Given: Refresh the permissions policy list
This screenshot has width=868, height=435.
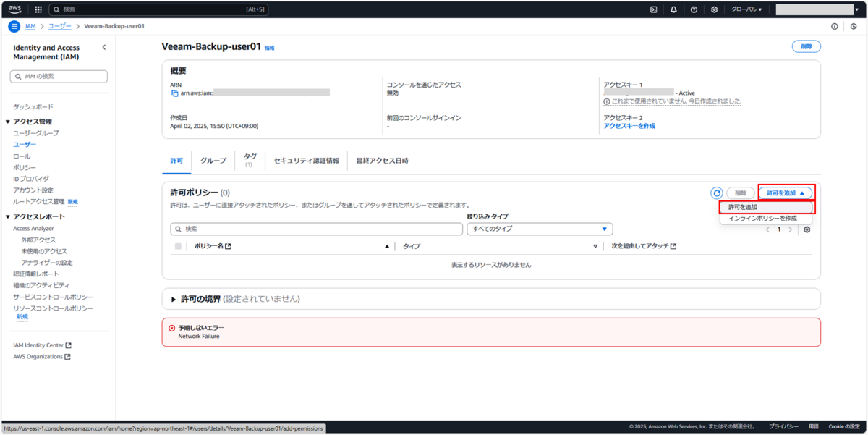Looking at the screenshot, I should [x=717, y=193].
